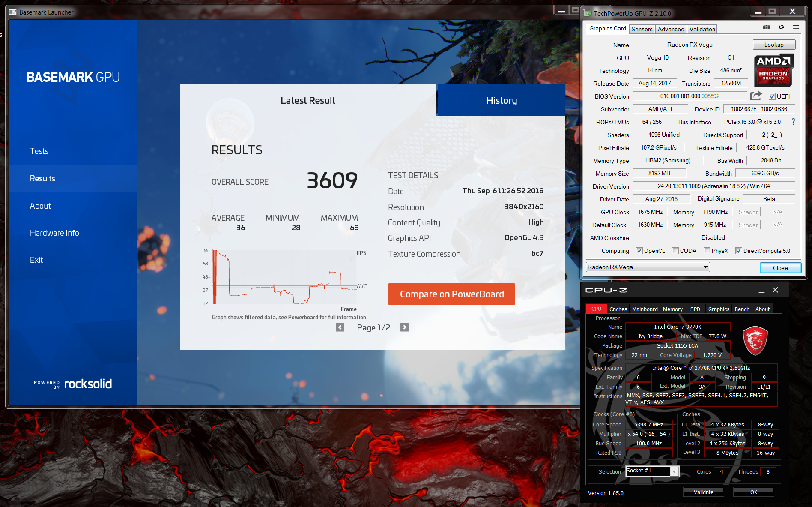Click the BIOS export share icon
812x507 pixels.
[756, 96]
